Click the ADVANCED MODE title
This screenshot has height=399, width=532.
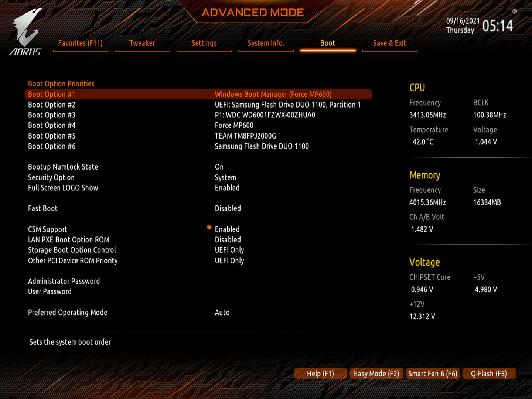tap(253, 13)
